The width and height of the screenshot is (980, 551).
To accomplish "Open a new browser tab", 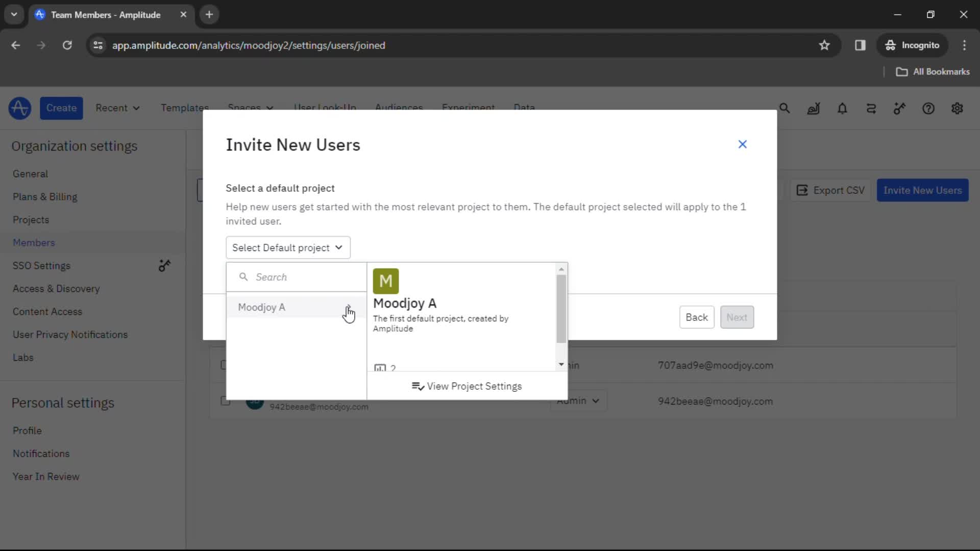I will [209, 15].
